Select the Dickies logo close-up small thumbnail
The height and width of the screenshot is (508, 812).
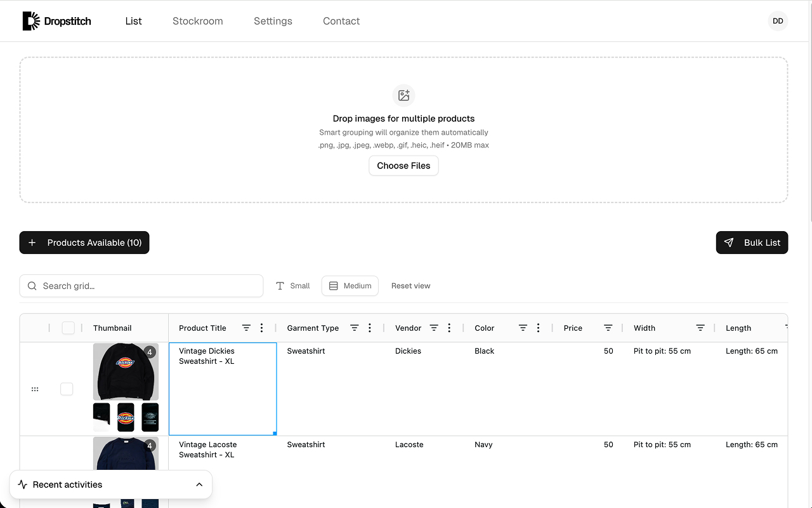point(126,417)
